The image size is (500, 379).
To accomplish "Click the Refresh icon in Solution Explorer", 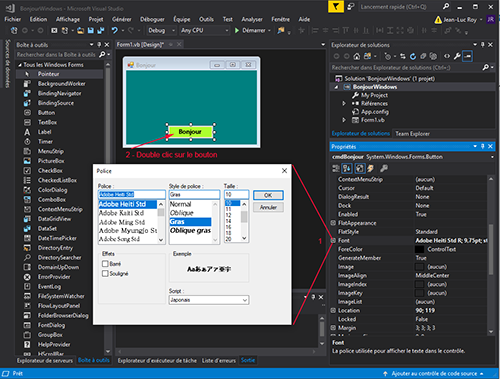I will [413, 56].
